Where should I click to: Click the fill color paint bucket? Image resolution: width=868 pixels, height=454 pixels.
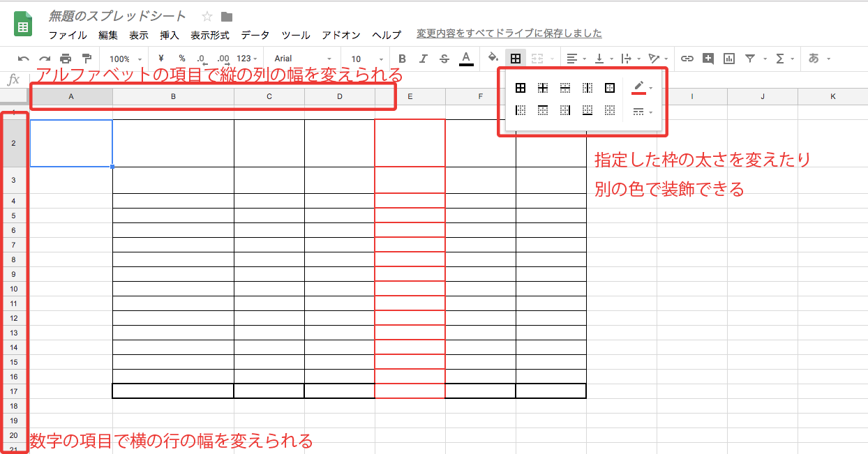coord(493,59)
